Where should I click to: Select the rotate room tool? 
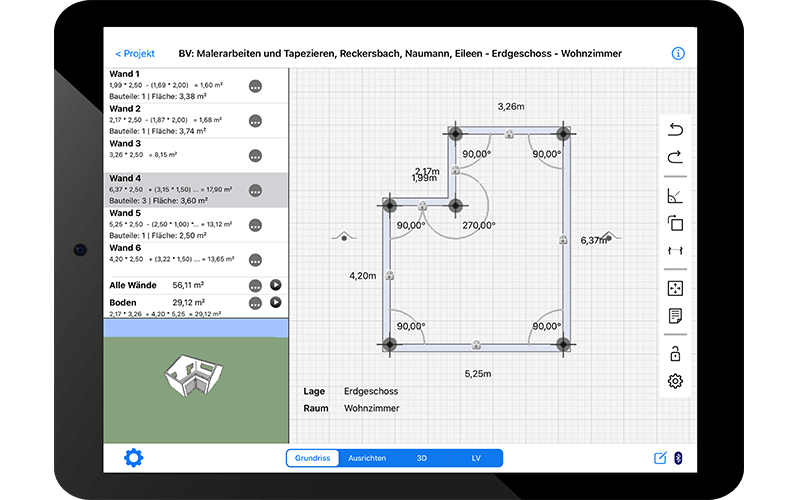[x=675, y=223]
